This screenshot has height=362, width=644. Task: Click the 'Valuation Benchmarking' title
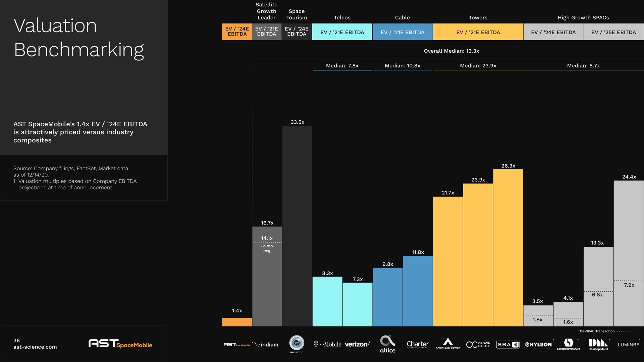pos(79,38)
